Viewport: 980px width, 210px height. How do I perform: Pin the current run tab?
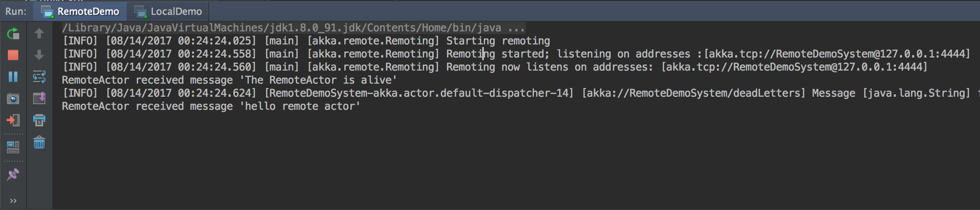click(x=13, y=175)
